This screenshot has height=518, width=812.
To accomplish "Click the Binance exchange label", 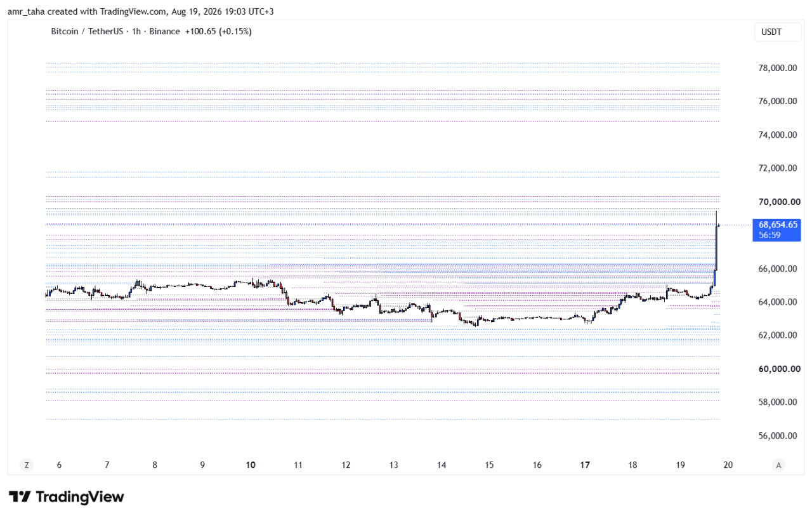I will 164,31.
